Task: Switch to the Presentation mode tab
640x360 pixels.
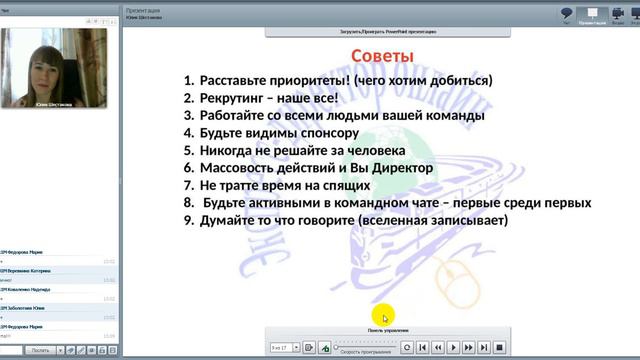Action: [592, 16]
